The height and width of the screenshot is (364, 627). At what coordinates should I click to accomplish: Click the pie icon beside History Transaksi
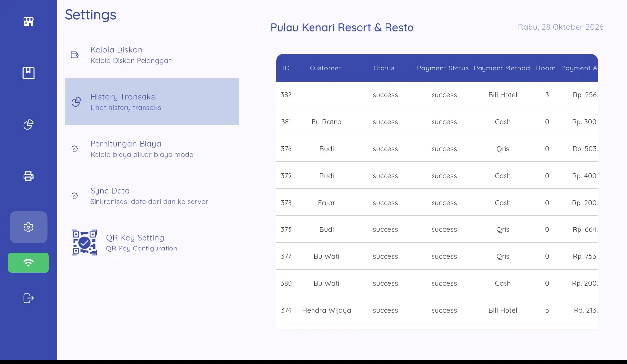click(x=76, y=102)
